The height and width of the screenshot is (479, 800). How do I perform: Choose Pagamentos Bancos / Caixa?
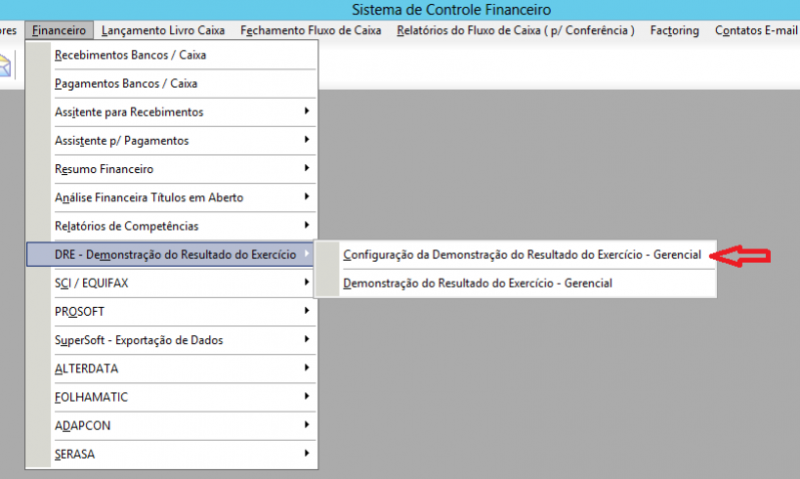click(x=125, y=83)
